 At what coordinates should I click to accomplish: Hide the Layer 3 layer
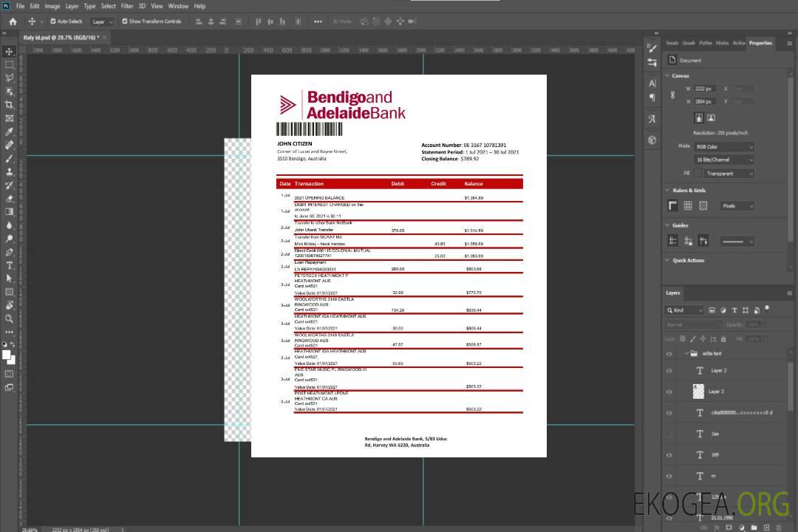coord(669,392)
